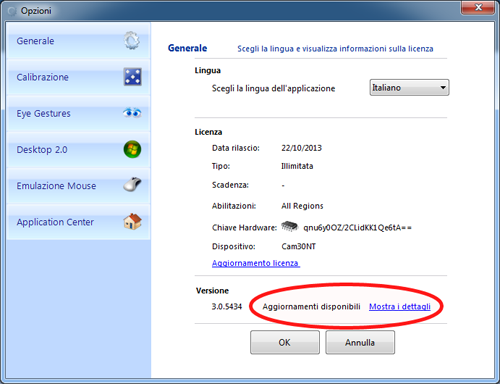Select Desktop 2.0 label in sidebar
500x384 pixels.
pyautogui.click(x=42, y=150)
